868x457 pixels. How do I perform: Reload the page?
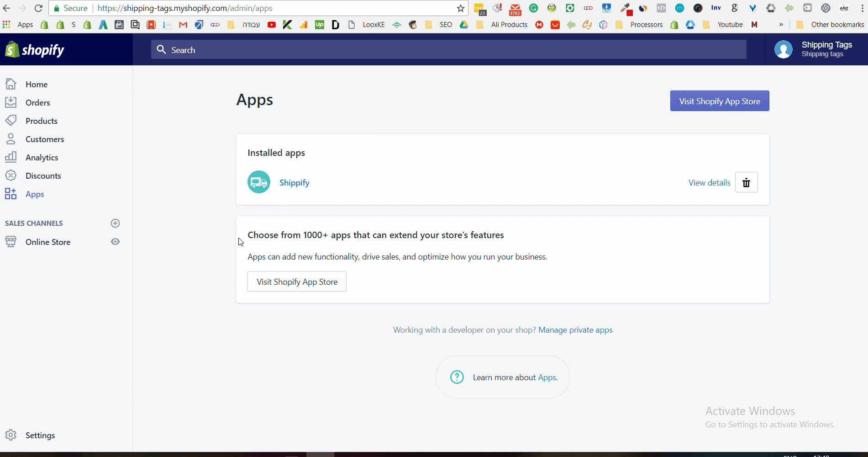pyautogui.click(x=39, y=8)
